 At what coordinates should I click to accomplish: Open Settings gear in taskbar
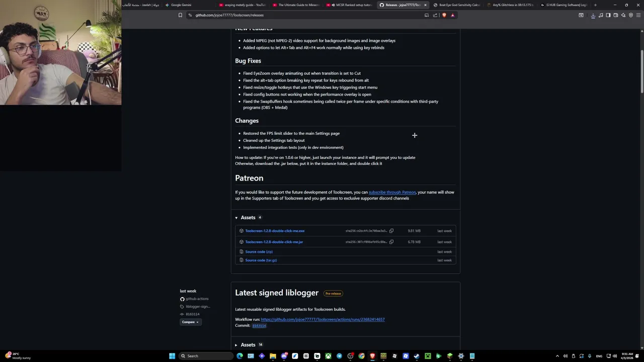(x=461, y=356)
